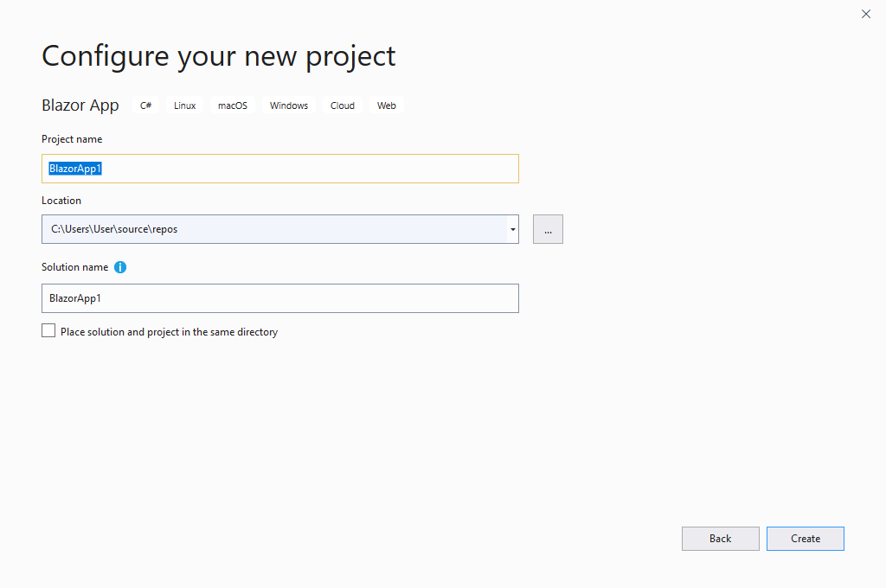The image size is (886, 588).
Task: Enable Place solution and project in same directory
Action: click(48, 331)
